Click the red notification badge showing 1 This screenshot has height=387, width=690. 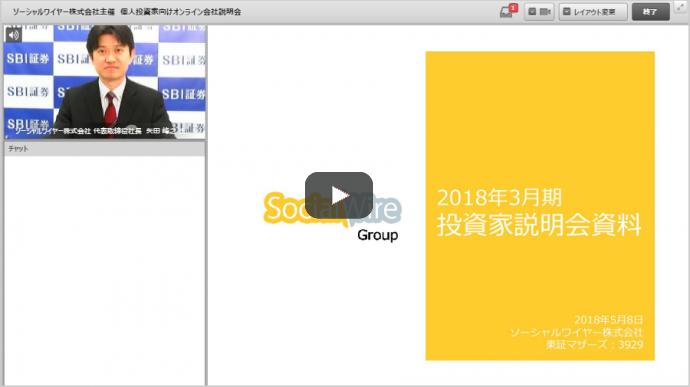click(x=513, y=8)
